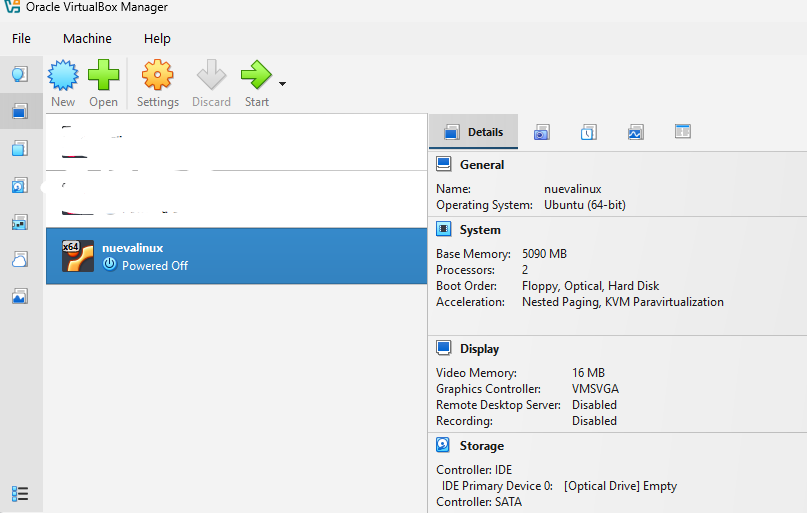This screenshot has height=513, width=807.
Task: Open the Activities overview sidebar icon
Action: (20, 297)
